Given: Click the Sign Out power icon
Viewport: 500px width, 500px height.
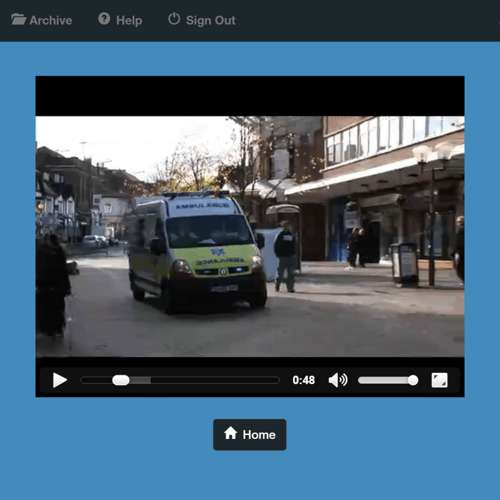Looking at the screenshot, I should [x=174, y=19].
